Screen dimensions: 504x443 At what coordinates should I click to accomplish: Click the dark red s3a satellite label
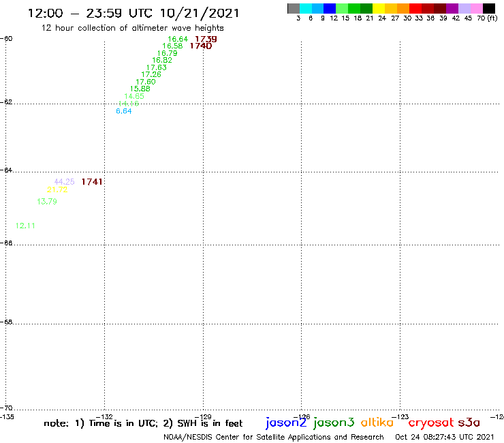[x=469, y=423]
